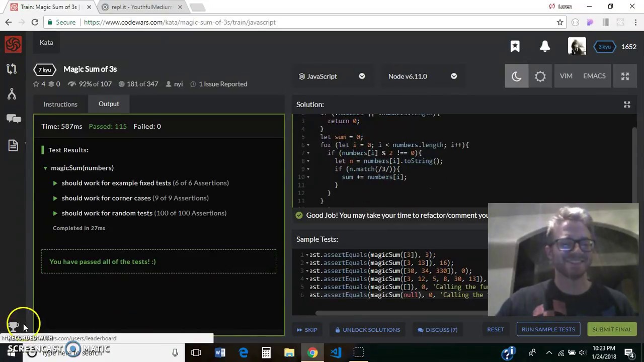Switch to the Instructions tab
The image size is (644, 362).
[x=60, y=104]
